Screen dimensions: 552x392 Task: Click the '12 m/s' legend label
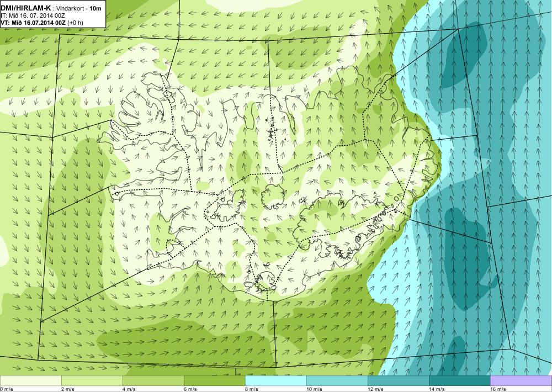(x=375, y=389)
